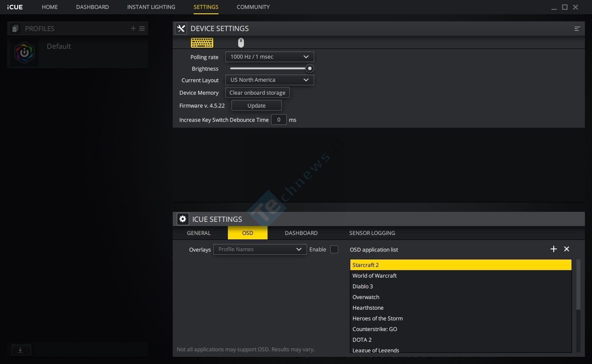592x364 pixels.
Task: Add application to OSD list
Action: point(554,249)
